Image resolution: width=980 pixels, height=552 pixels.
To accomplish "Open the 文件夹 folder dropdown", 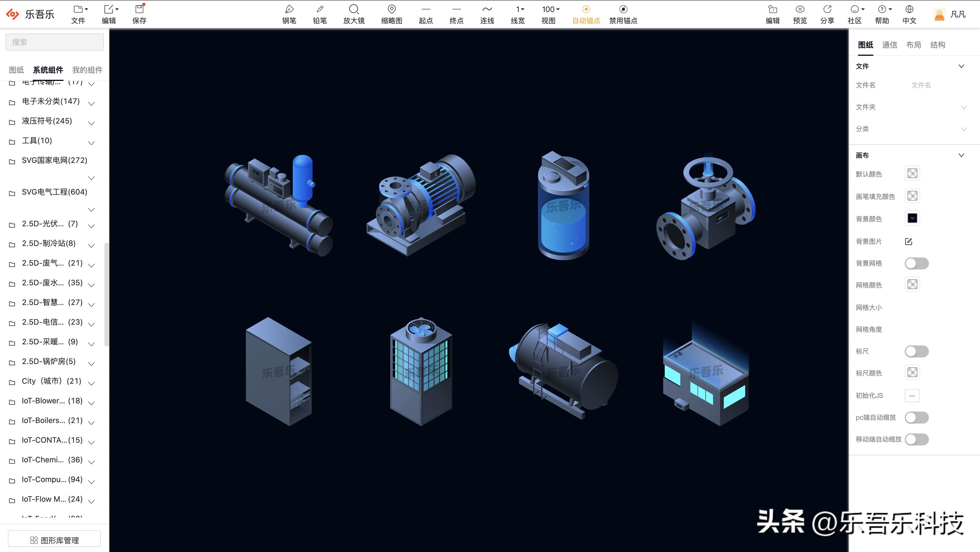I will pos(964,107).
